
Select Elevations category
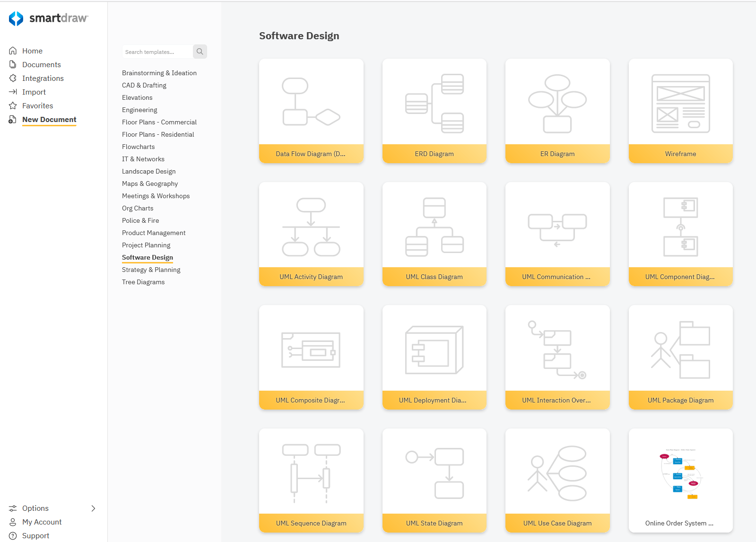tap(137, 97)
